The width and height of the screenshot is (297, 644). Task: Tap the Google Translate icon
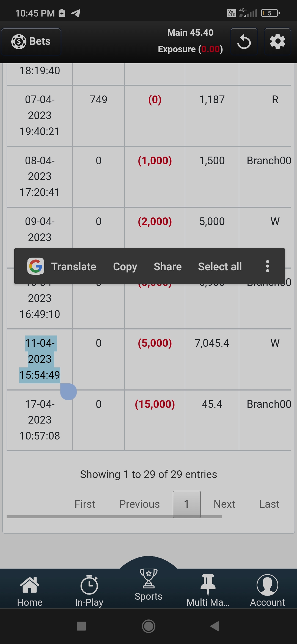[x=36, y=266]
